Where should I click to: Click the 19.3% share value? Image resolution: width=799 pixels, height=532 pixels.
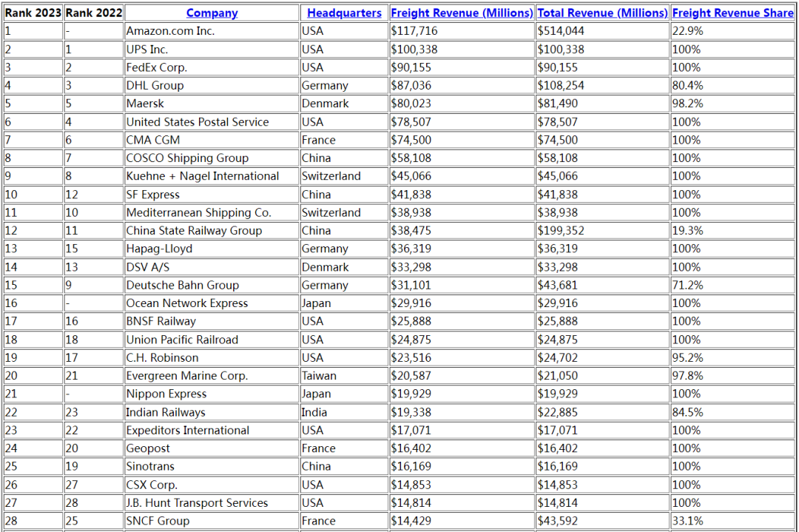[x=732, y=231]
